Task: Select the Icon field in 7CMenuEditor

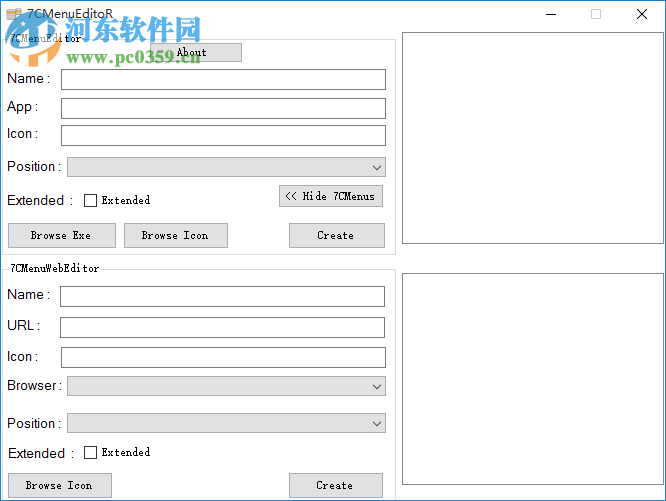Action: click(223, 135)
